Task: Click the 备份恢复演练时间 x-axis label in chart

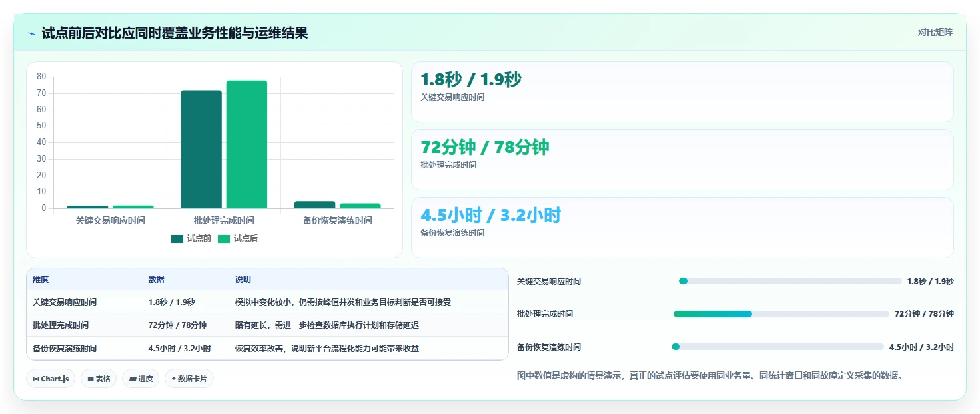Action: click(337, 220)
